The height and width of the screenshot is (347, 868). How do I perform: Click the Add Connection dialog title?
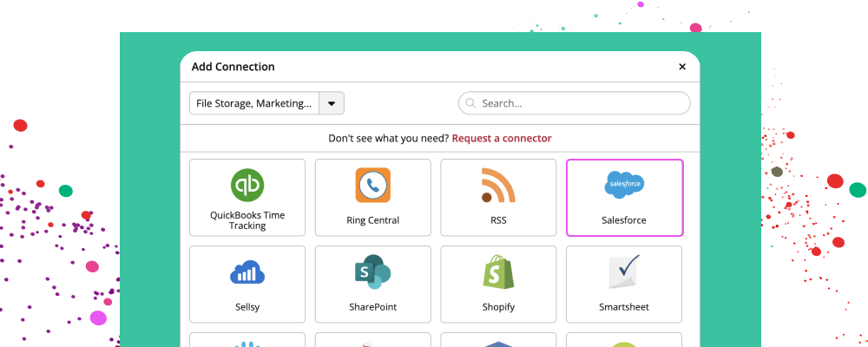pos(233,67)
